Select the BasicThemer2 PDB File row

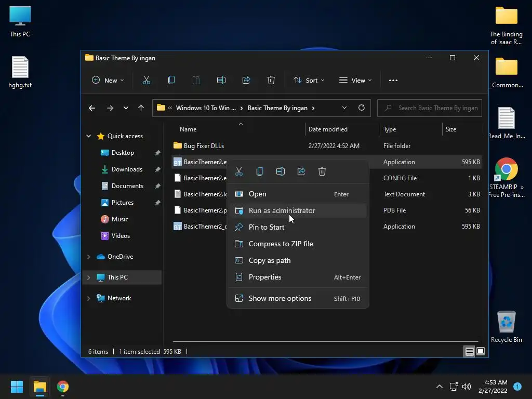tap(327, 210)
